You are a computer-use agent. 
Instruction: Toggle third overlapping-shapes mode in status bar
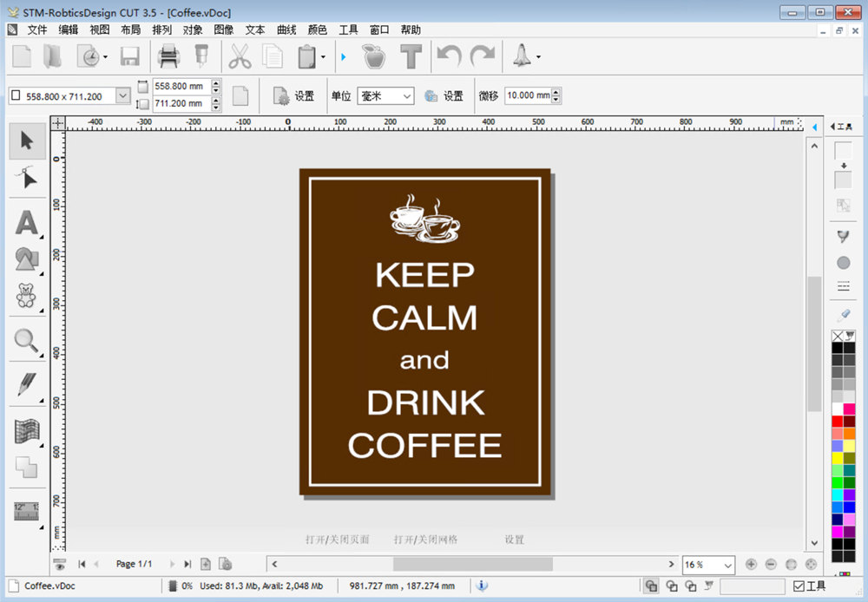[691, 586]
